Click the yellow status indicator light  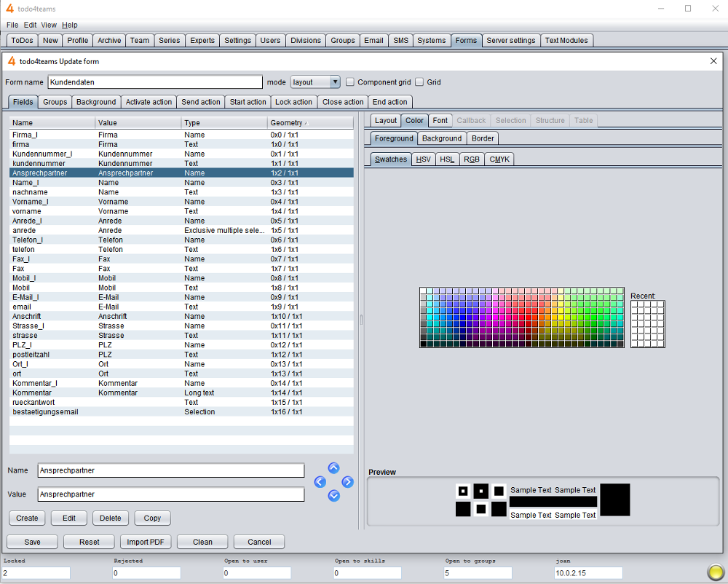click(716, 572)
